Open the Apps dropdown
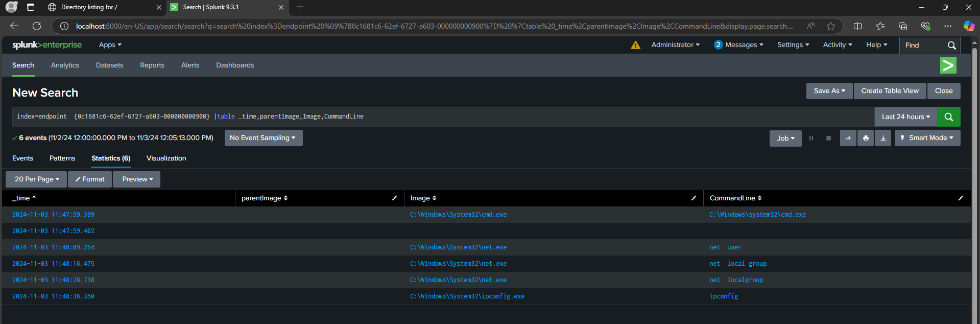 (110, 45)
